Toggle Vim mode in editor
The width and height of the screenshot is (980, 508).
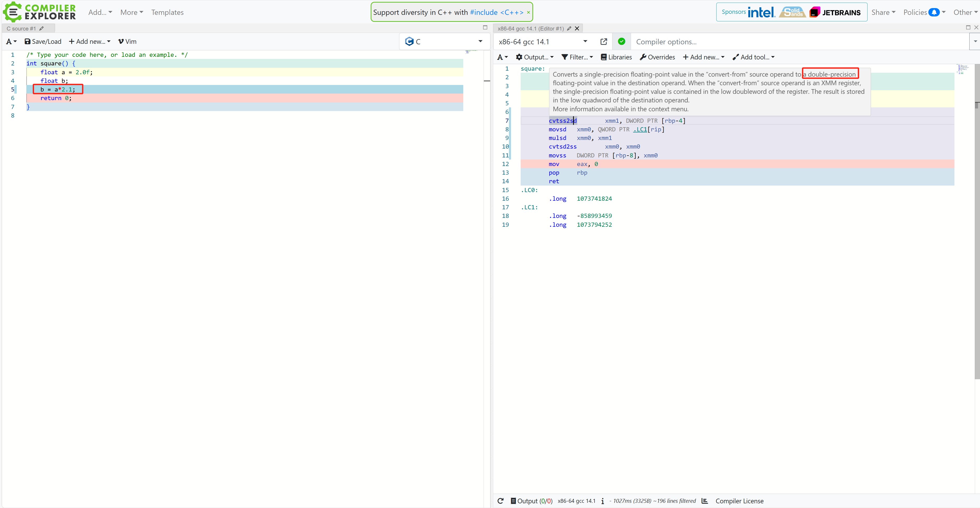point(127,41)
